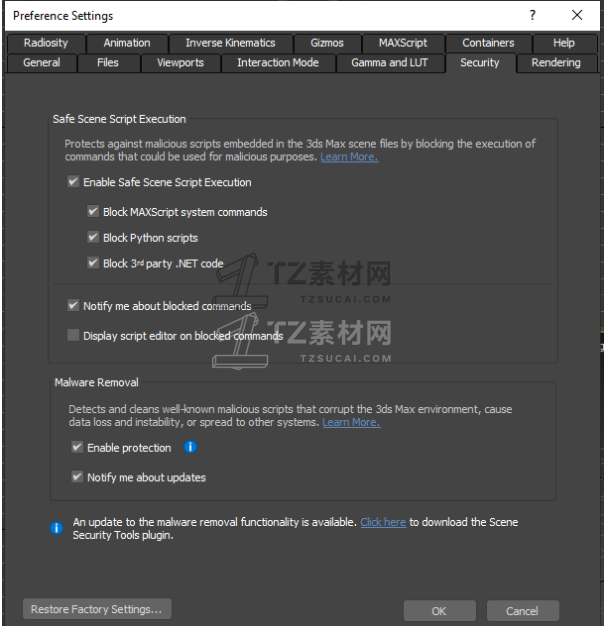
Task: Go to the Gizmos tab
Action: click(327, 43)
